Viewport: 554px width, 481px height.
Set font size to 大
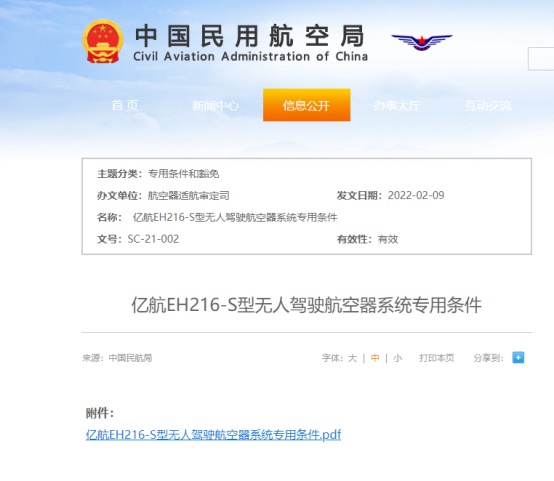(352, 358)
